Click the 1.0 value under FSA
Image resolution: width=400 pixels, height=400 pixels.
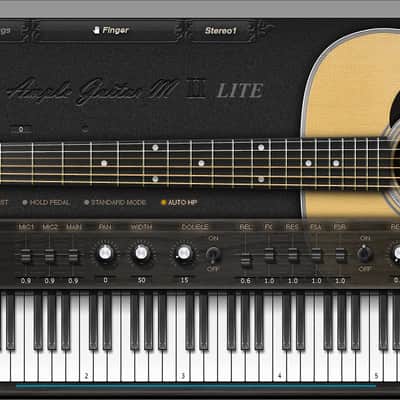coord(316,281)
